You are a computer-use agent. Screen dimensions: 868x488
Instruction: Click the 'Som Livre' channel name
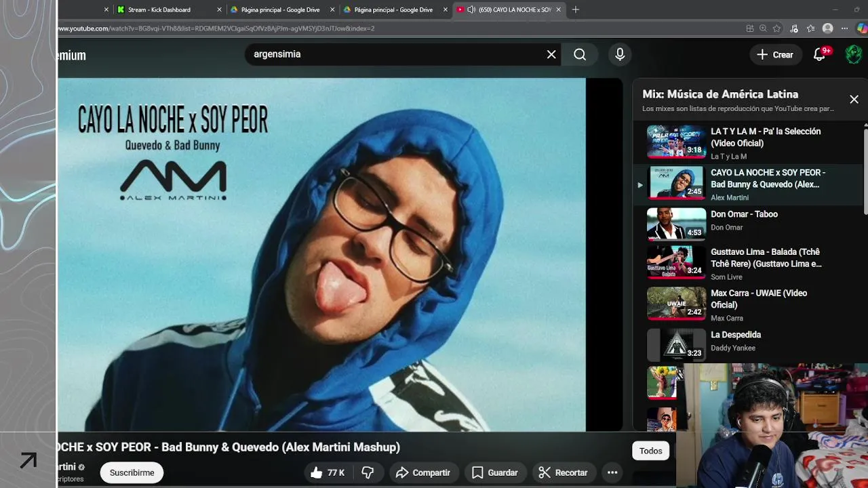click(726, 277)
